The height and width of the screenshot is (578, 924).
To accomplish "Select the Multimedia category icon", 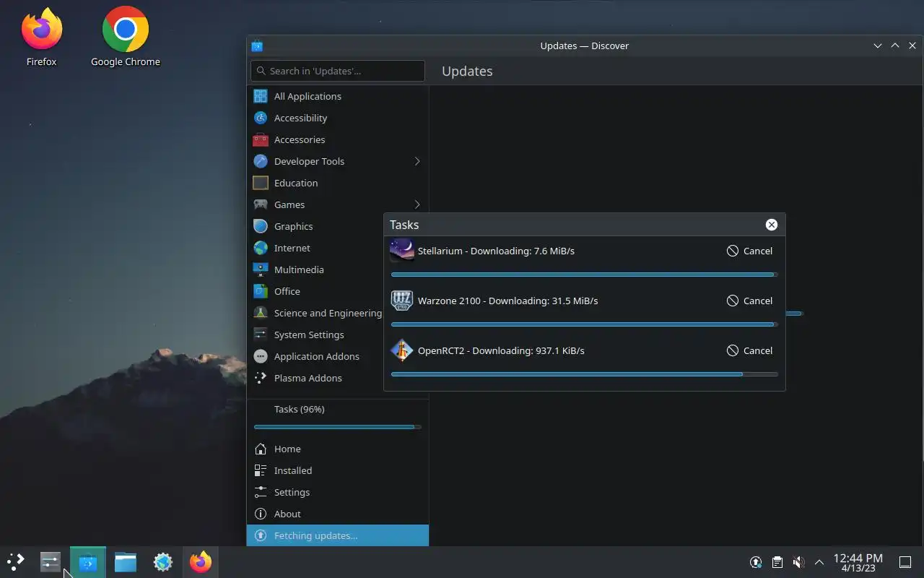I will coord(261,269).
